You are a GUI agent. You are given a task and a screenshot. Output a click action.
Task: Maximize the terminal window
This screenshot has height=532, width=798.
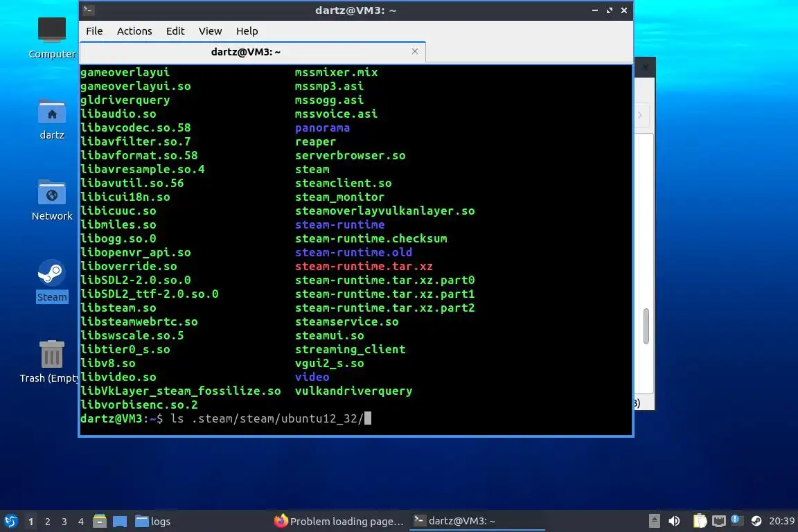tap(610, 10)
